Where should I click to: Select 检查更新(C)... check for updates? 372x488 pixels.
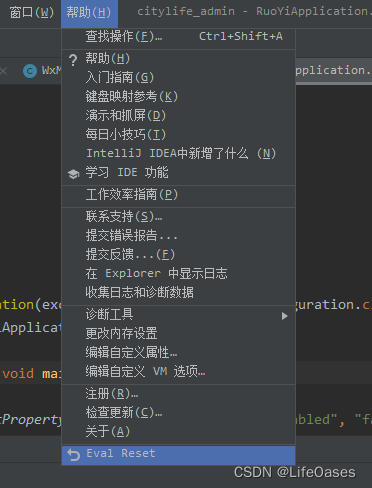pyautogui.click(x=178, y=413)
